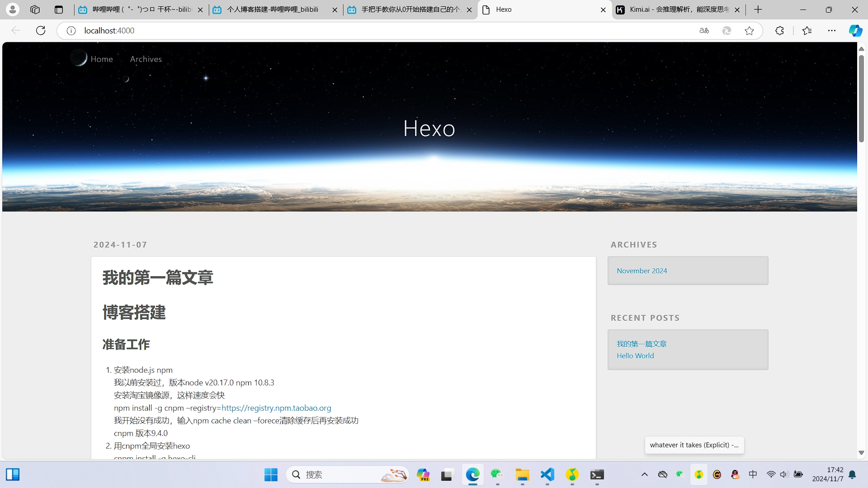Refresh the localhost page

pos(41,31)
